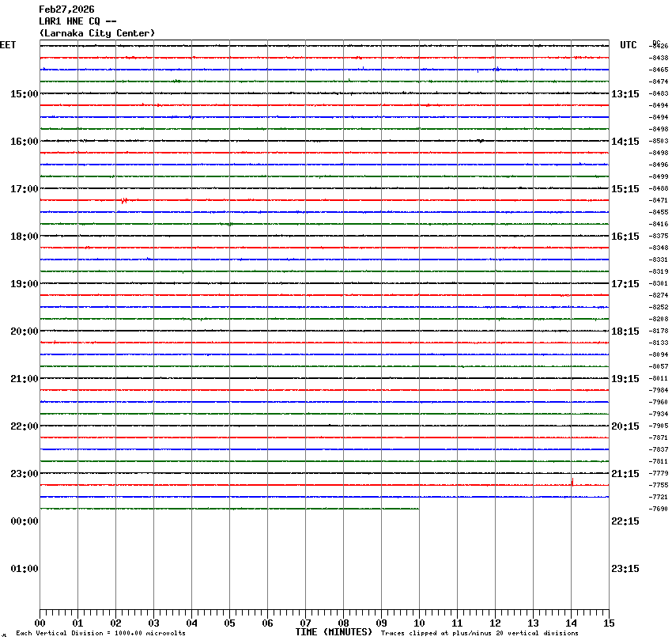
Task: Click the 18:15 UTC time label
Action: tap(625, 331)
